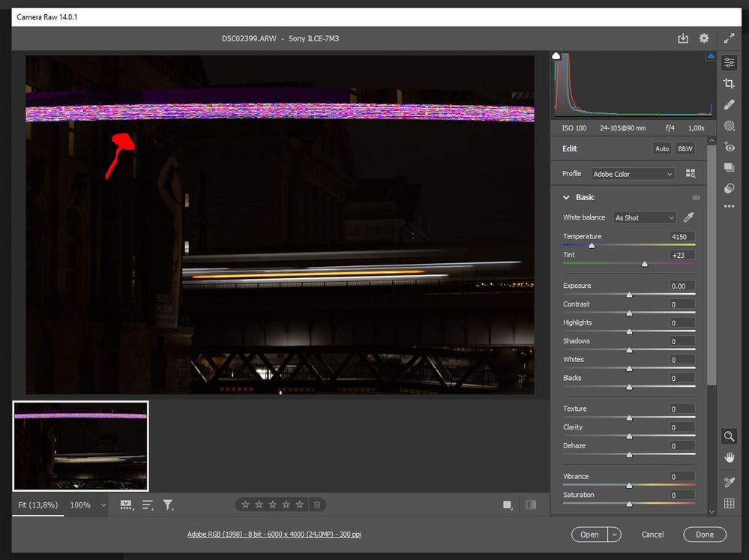Click the Tint value field +23
The image size is (749, 560).
682,255
